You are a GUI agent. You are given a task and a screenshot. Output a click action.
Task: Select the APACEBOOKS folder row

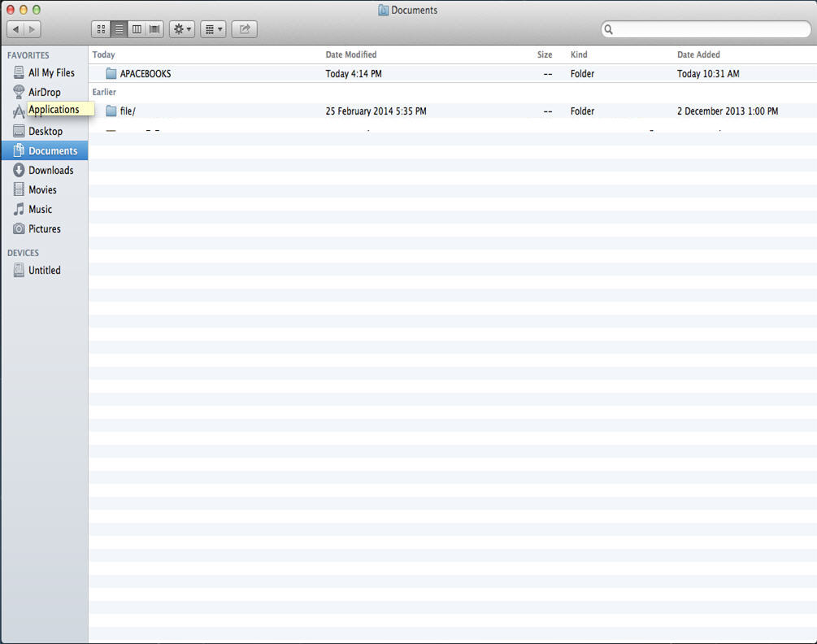(146, 74)
